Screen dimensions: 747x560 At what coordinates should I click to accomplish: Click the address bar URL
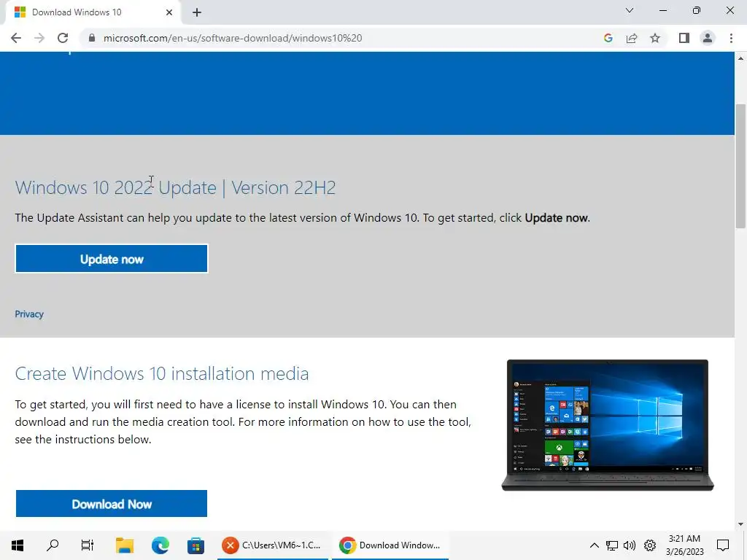233,38
